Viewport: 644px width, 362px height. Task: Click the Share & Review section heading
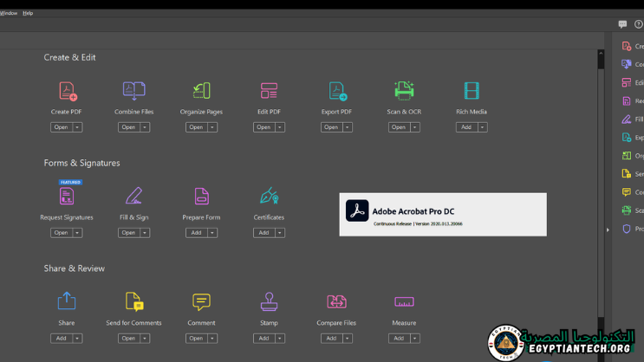[x=75, y=268]
